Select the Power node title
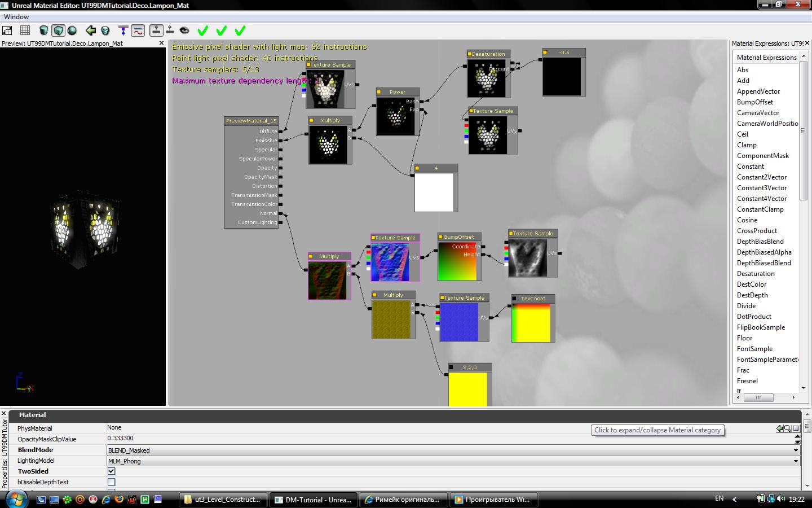This screenshot has height=508, width=812. (397, 92)
